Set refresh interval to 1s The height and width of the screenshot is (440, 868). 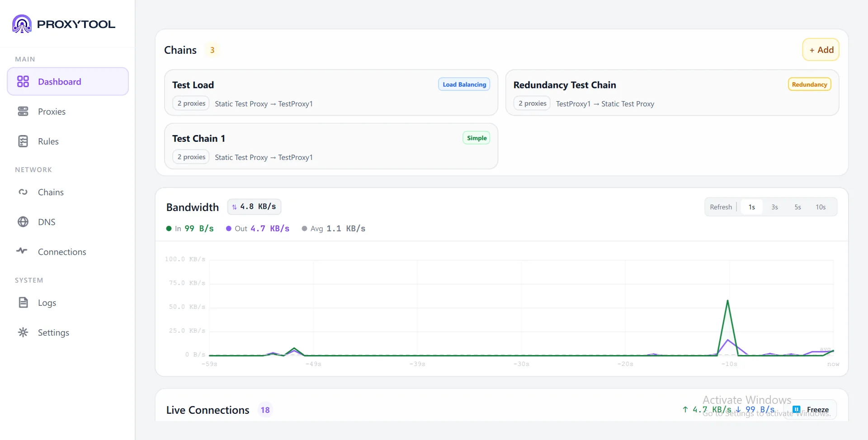[751, 207]
